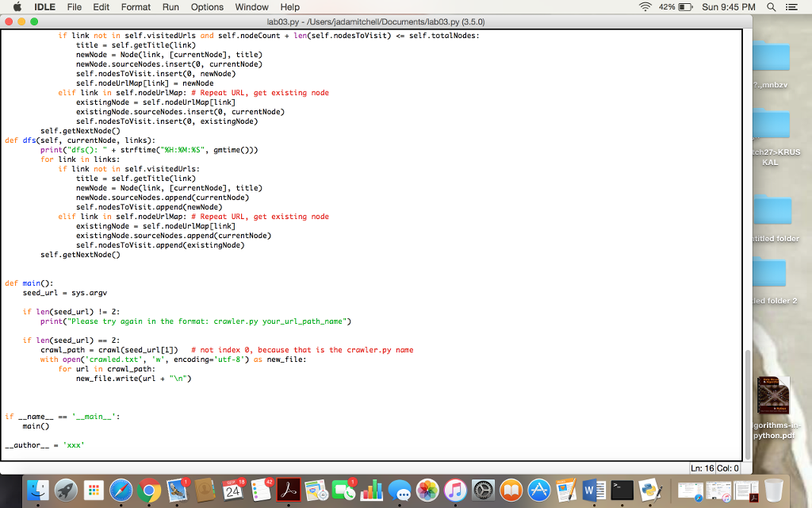
Task: Open Microsoft Word from the dock
Action: (x=595, y=492)
